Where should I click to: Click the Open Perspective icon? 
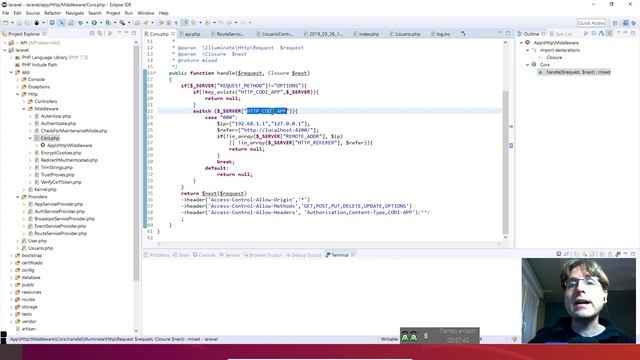click(615, 23)
